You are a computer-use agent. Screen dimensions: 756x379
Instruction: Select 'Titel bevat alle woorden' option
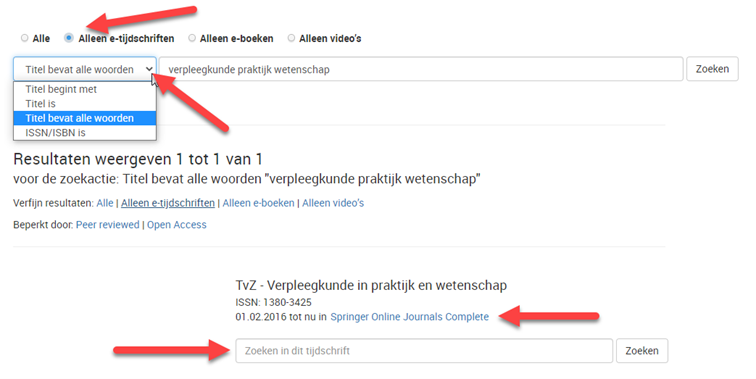[85, 118]
